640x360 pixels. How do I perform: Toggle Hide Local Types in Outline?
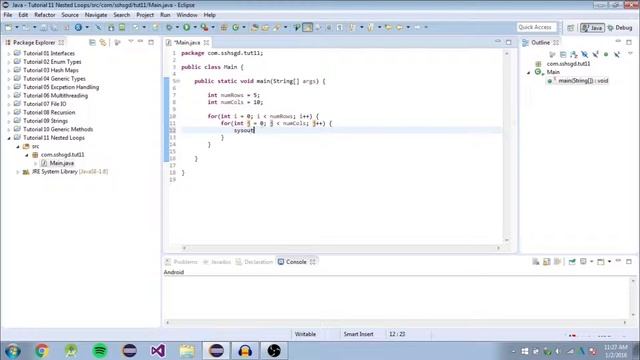coord(617,54)
